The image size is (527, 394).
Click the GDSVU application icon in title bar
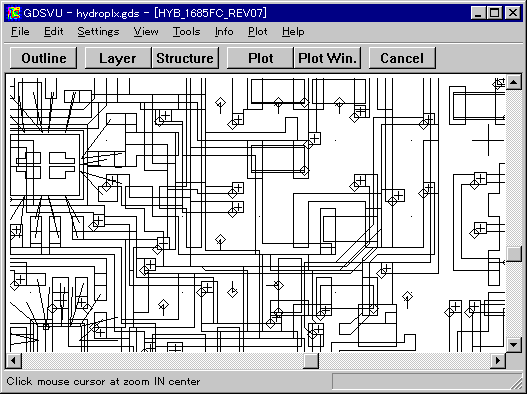14,13
